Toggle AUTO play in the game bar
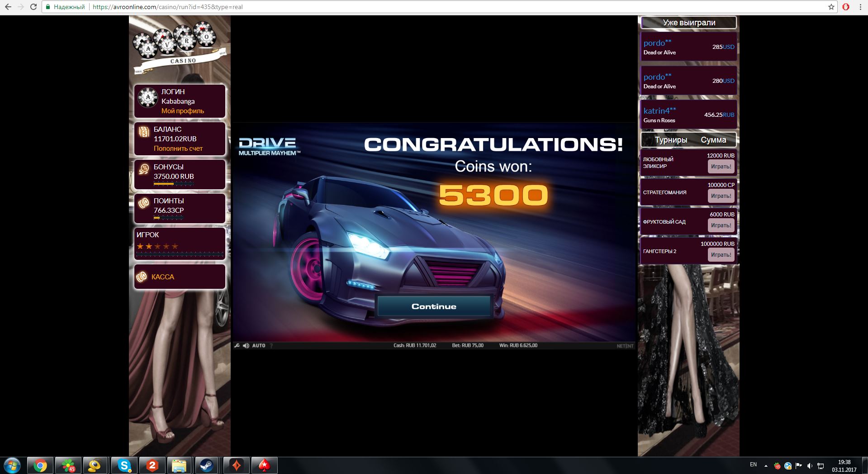868x474 pixels. click(x=259, y=345)
